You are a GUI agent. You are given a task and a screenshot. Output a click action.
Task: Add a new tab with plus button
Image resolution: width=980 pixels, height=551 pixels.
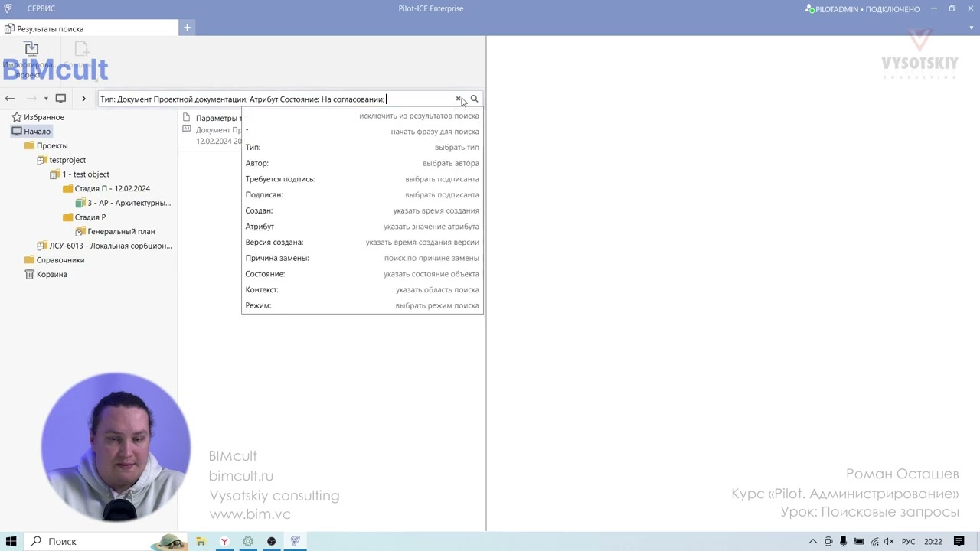(x=187, y=28)
